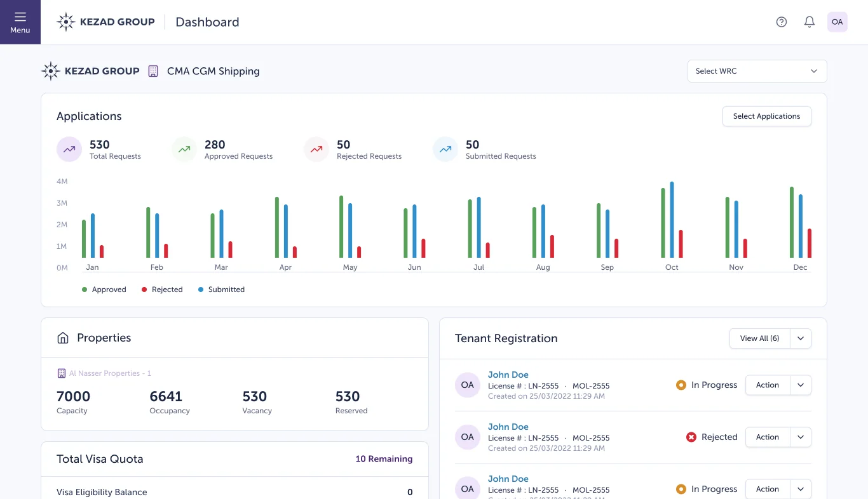This screenshot has width=868, height=499.
Task: Click the OA avatar in the Rejected tenant row
Action: point(468,437)
